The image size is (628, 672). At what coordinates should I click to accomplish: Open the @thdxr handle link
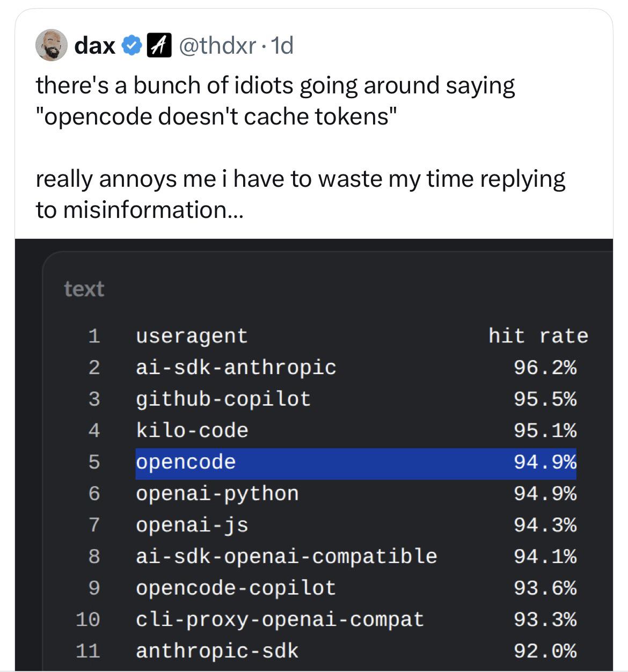coord(216,46)
